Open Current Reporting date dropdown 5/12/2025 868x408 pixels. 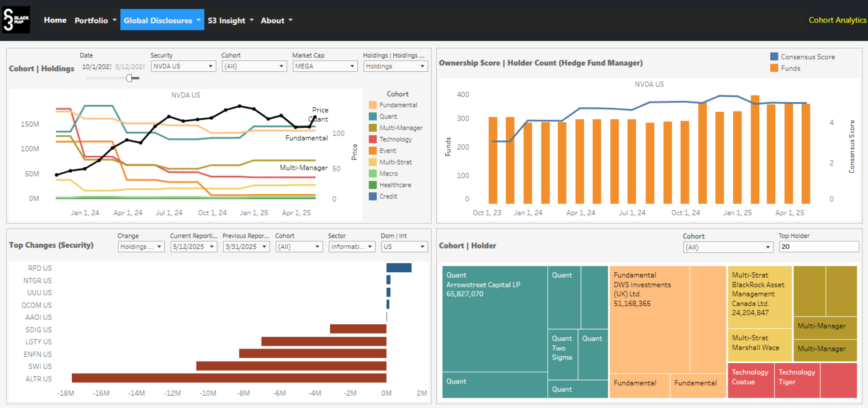pyautogui.click(x=194, y=247)
